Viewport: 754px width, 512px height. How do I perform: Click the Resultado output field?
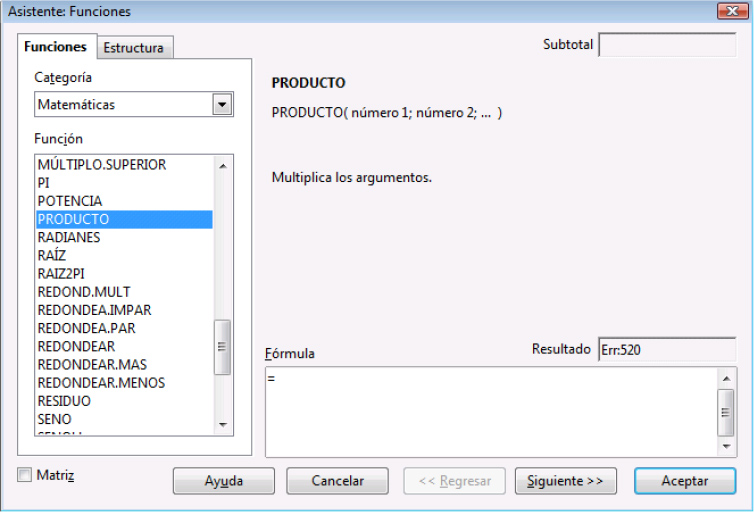click(x=666, y=351)
